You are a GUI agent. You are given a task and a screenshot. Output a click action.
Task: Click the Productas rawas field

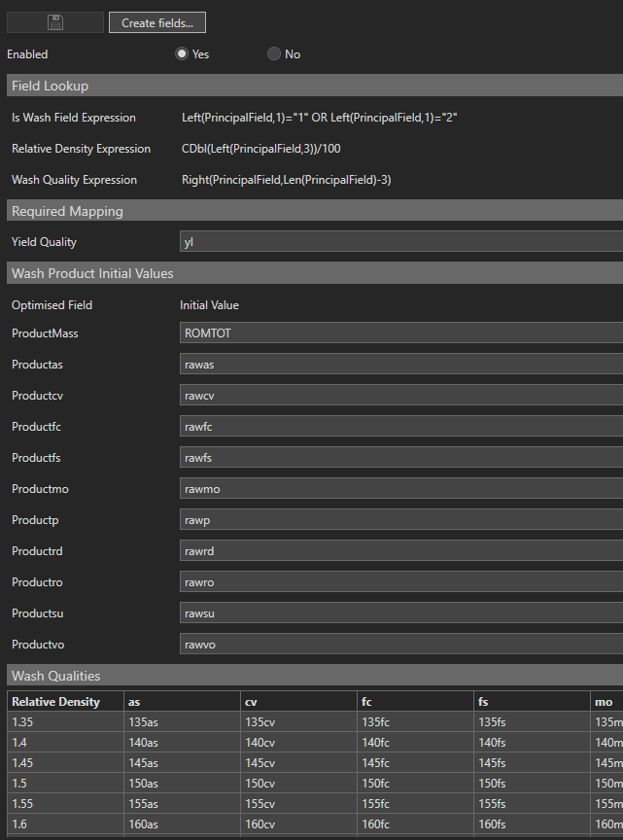pyautogui.click(x=400, y=365)
